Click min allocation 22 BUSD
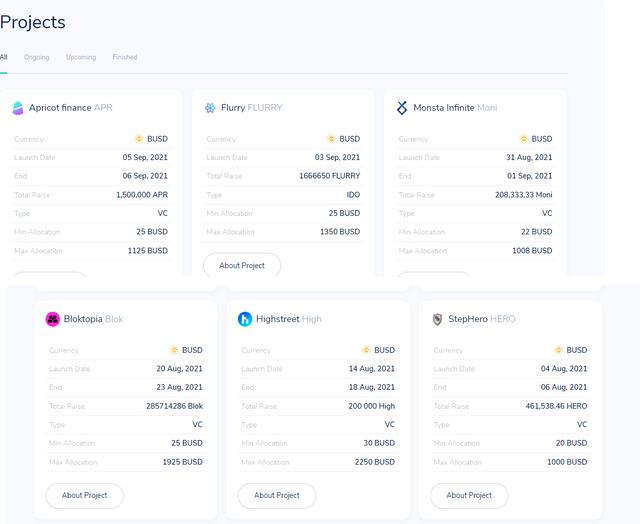Image resolution: width=640 pixels, height=524 pixels. point(537,232)
